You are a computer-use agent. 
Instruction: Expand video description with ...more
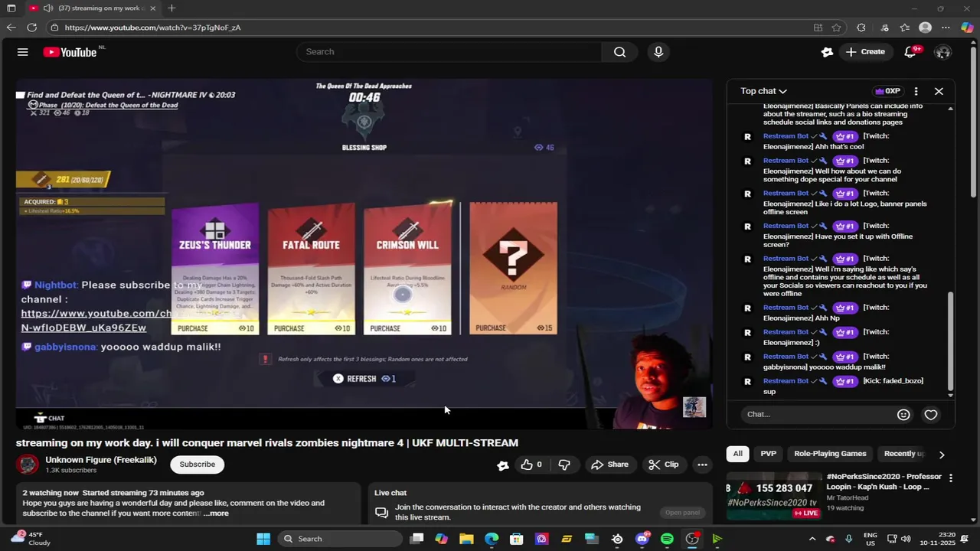click(217, 514)
